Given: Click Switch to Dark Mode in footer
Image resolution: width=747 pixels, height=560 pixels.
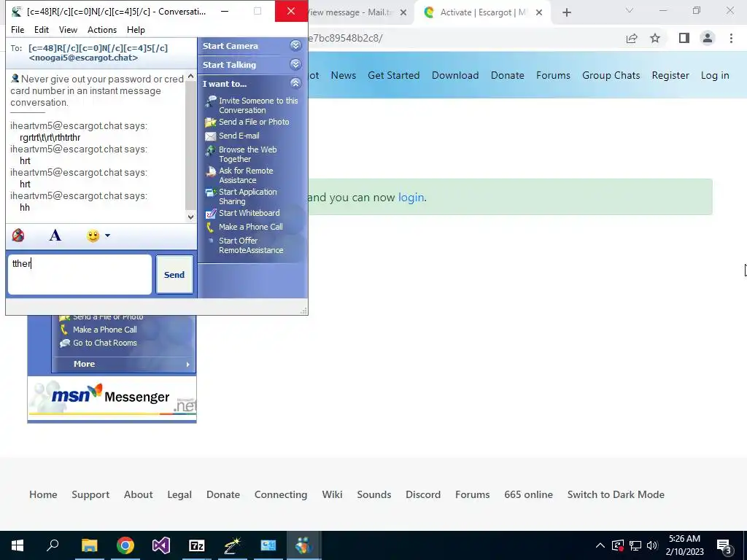Looking at the screenshot, I should point(616,494).
